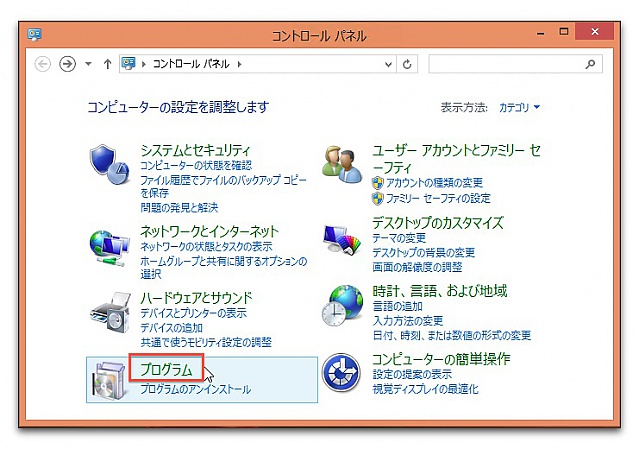The height and width of the screenshot is (449, 639).
Task: Open ファイル履歴でファイルのバックアップ コピーを保存 link
Action: click(x=223, y=186)
